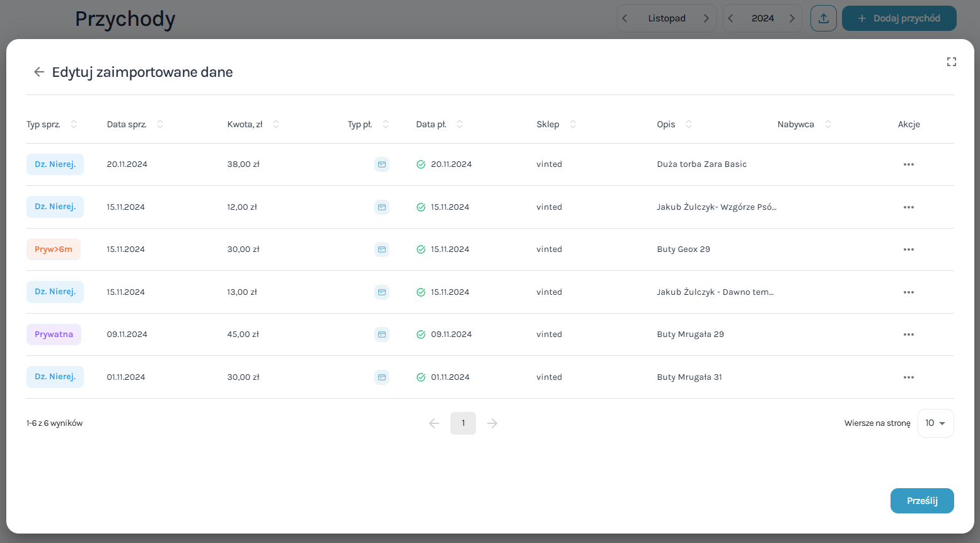Sort by Typ sprz. column
The width and height of the screenshot is (980, 543).
pyautogui.click(x=74, y=124)
